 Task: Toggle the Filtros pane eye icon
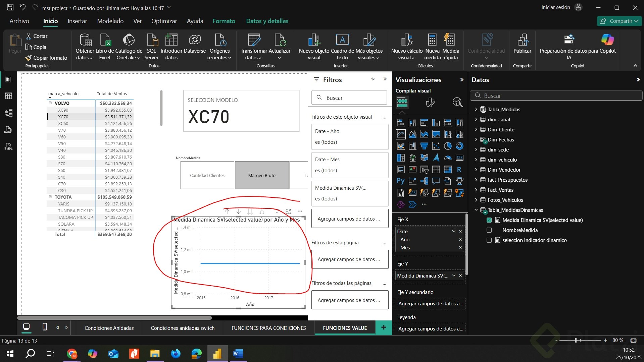[373, 79]
